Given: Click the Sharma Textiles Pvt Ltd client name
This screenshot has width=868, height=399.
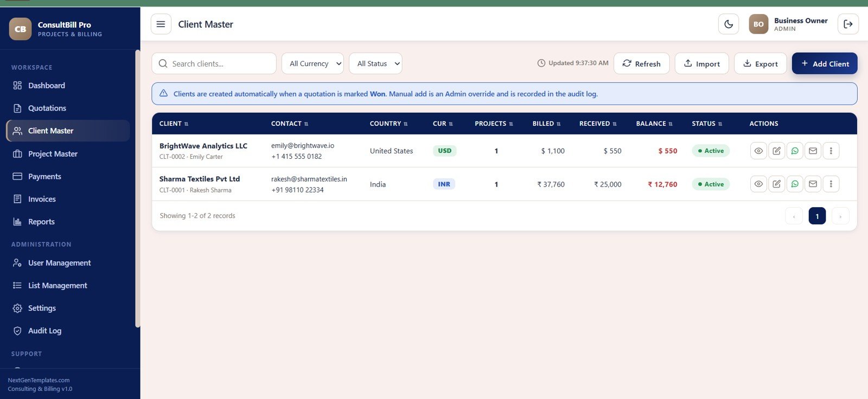Looking at the screenshot, I should pyautogui.click(x=200, y=179).
